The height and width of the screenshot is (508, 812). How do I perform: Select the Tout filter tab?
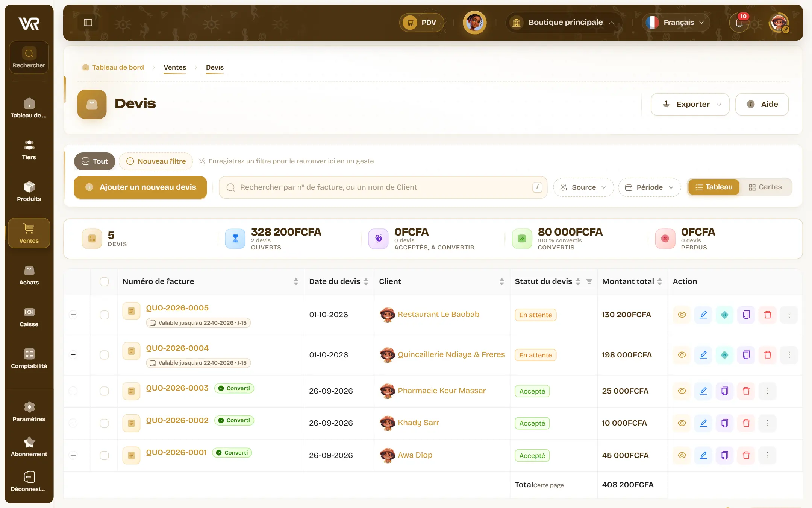tap(94, 161)
